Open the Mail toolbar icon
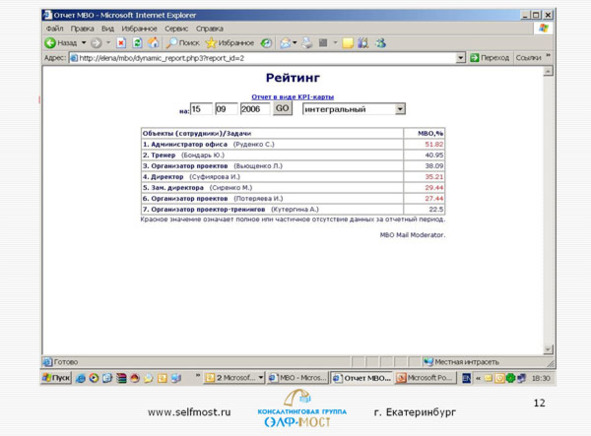This screenshot has width=591, height=436. [x=286, y=43]
